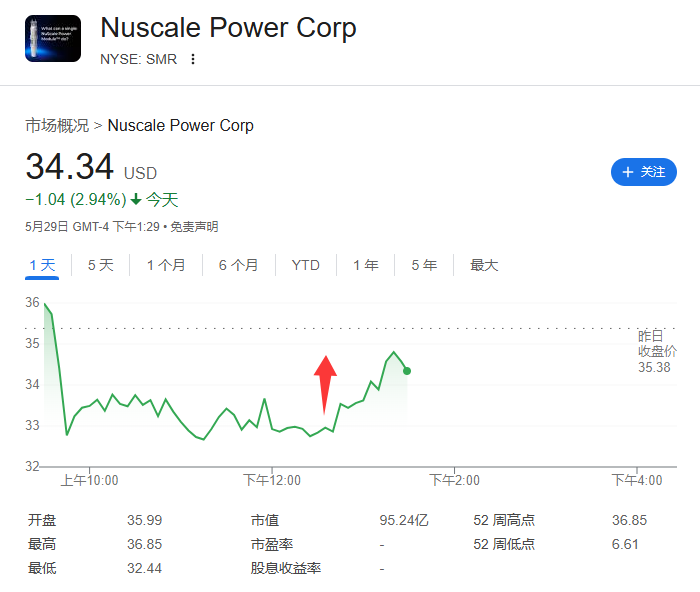
Task: Open the 免责声明 disclaimer link
Action: 194,227
